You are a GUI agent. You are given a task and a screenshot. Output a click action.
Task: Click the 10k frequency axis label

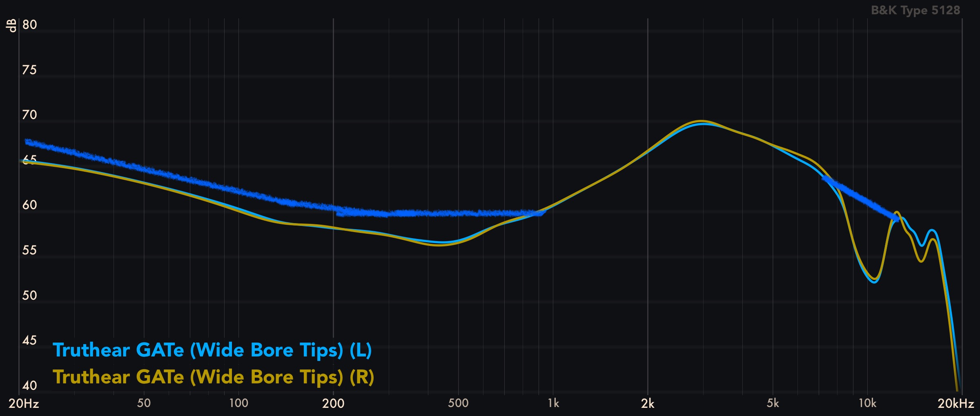[867, 403]
